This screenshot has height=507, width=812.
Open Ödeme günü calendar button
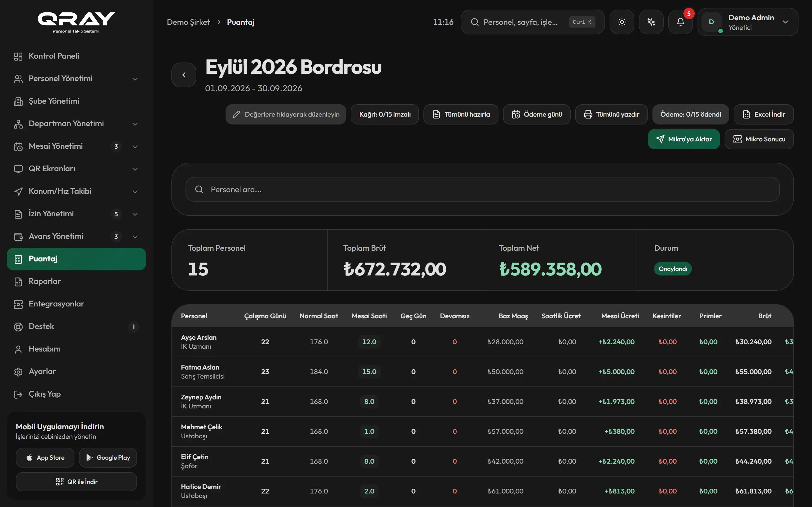[x=537, y=114]
